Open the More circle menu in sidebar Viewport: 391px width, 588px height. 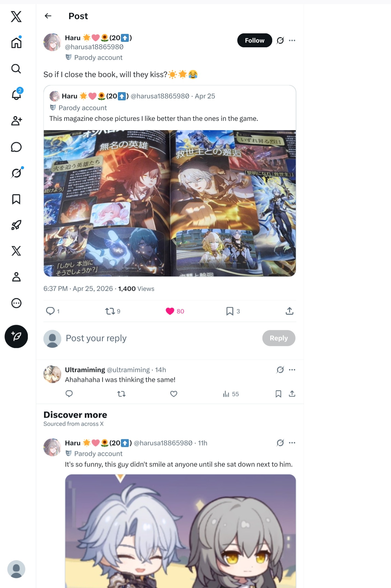point(16,303)
